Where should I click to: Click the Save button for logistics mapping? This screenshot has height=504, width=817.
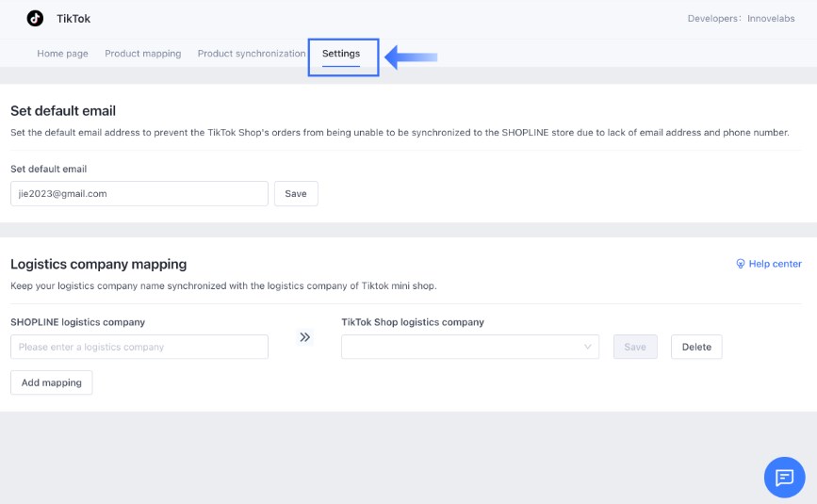[x=635, y=347]
